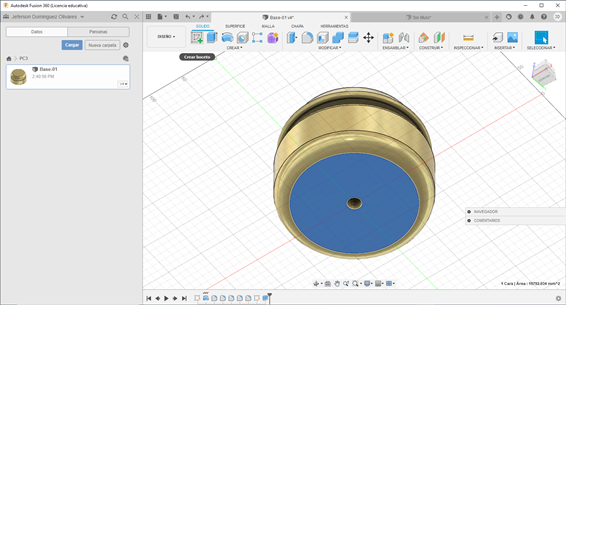Click the Look At icon in navigation bar
Screen dimensions: 614x542
[328, 284]
